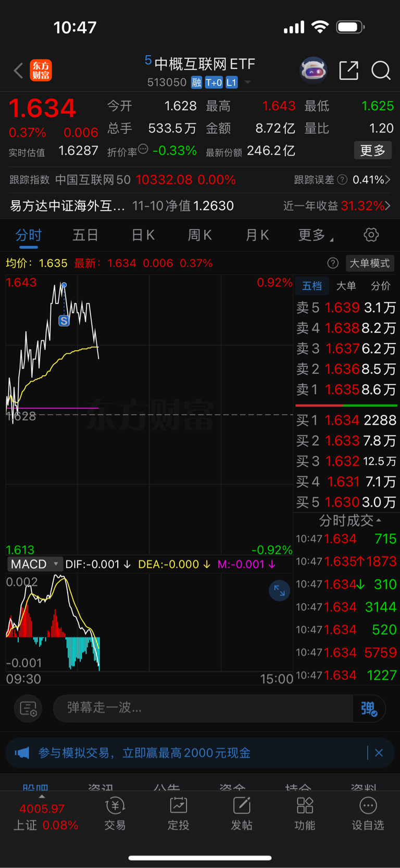This screenshot has width=400, height=868.
Task: Tap the T+0 badge
Action: (214, 82)
